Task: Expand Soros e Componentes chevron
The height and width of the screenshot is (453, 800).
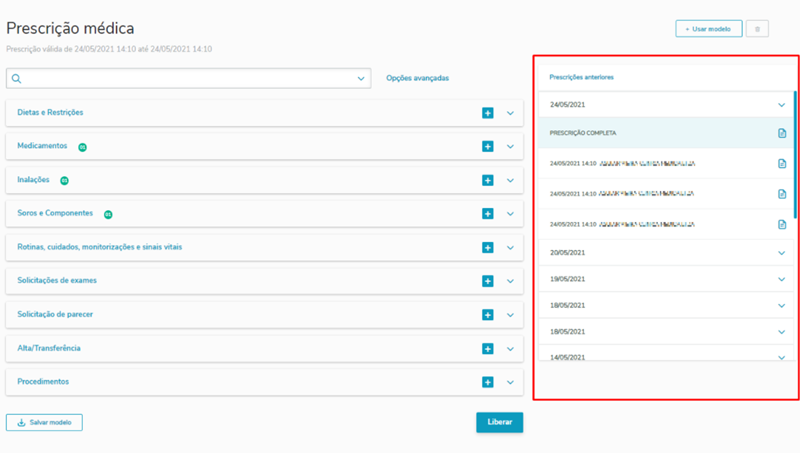Action: pyautogui.click(x=510, y=214)
